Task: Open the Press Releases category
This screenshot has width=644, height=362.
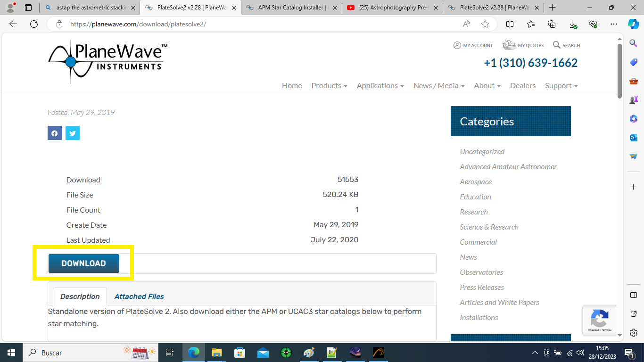Action: (x=482, y=287)
